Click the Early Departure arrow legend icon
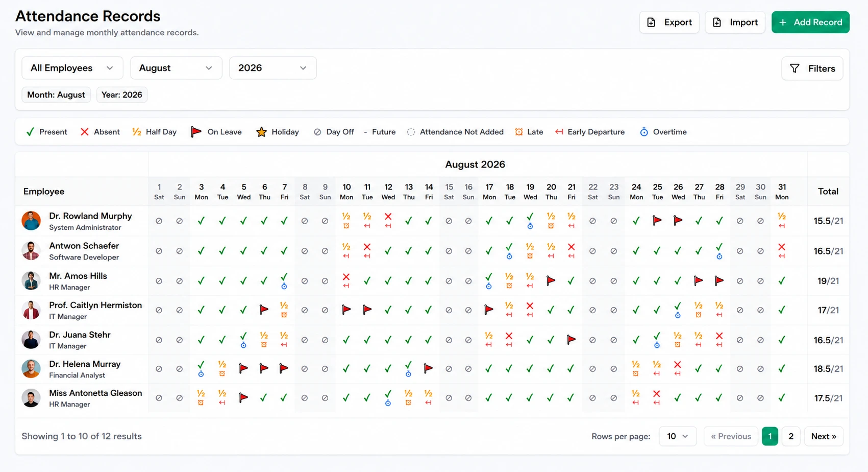This screenshot has height=472, width=868. click(x=559, y=132)
